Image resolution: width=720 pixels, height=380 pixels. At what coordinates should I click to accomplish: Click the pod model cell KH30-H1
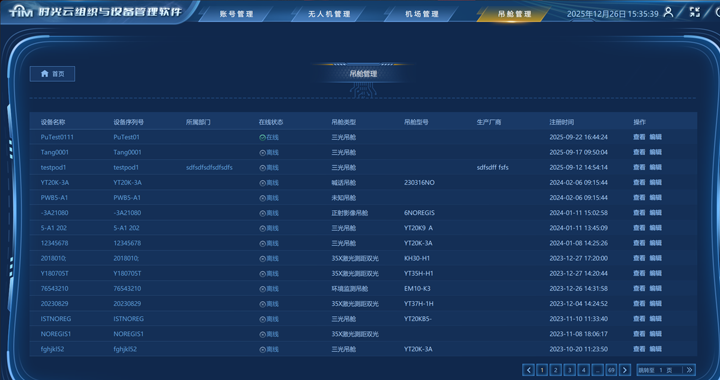click(417, 258)
